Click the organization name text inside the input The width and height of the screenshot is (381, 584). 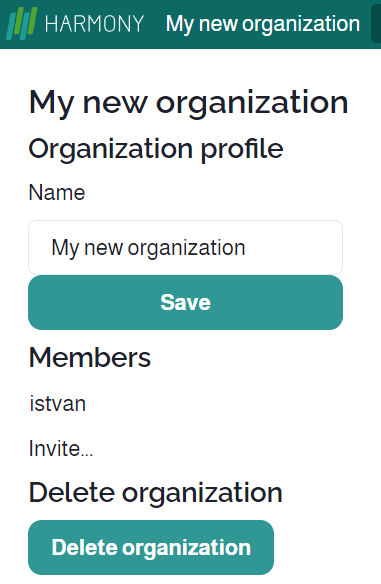click(148, 248)
